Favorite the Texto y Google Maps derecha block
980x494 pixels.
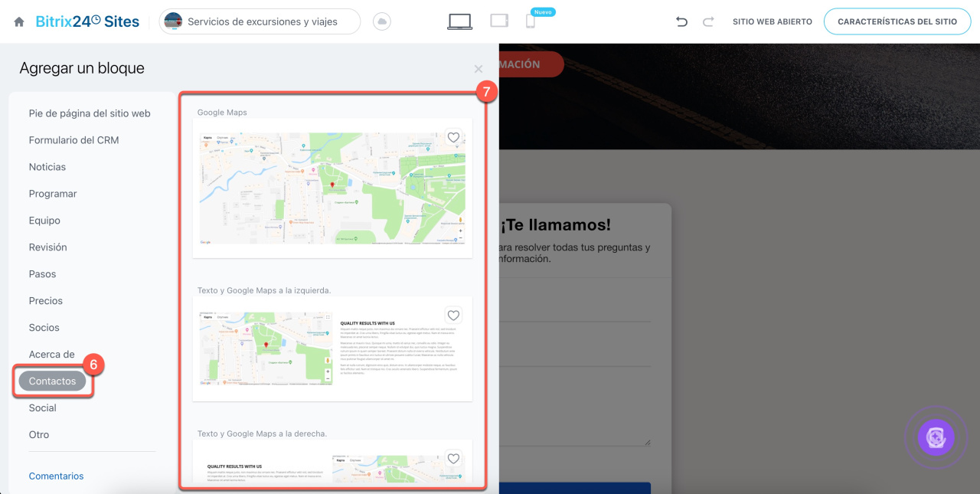[453, 459]
